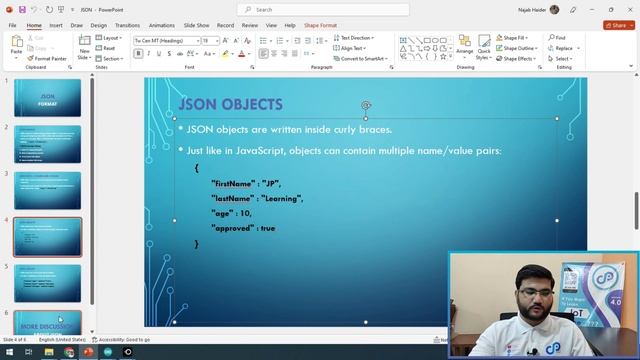Save the presentation with the disk icon

22,9
